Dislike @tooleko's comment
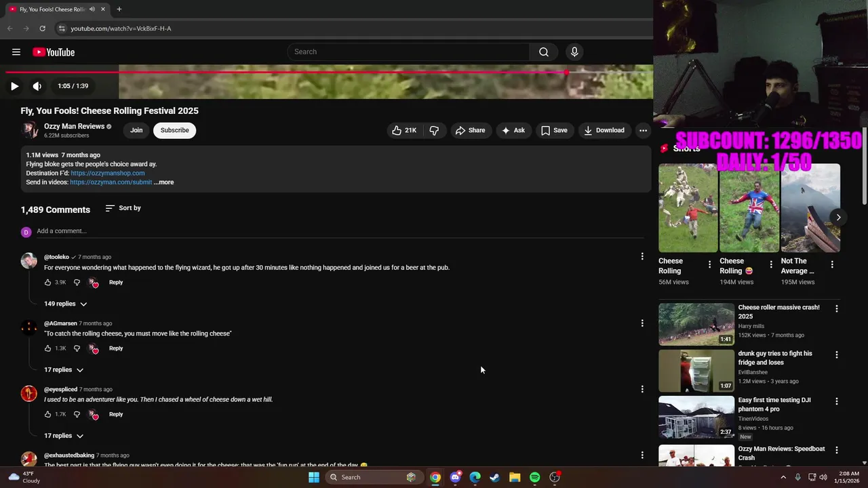Viewport: 868px width, 488px height. coord(77,282)
